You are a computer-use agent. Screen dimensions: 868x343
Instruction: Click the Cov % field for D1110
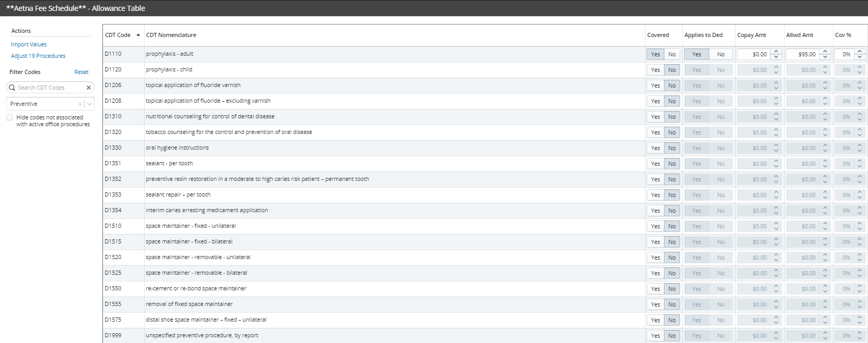[x=845, y=54]
